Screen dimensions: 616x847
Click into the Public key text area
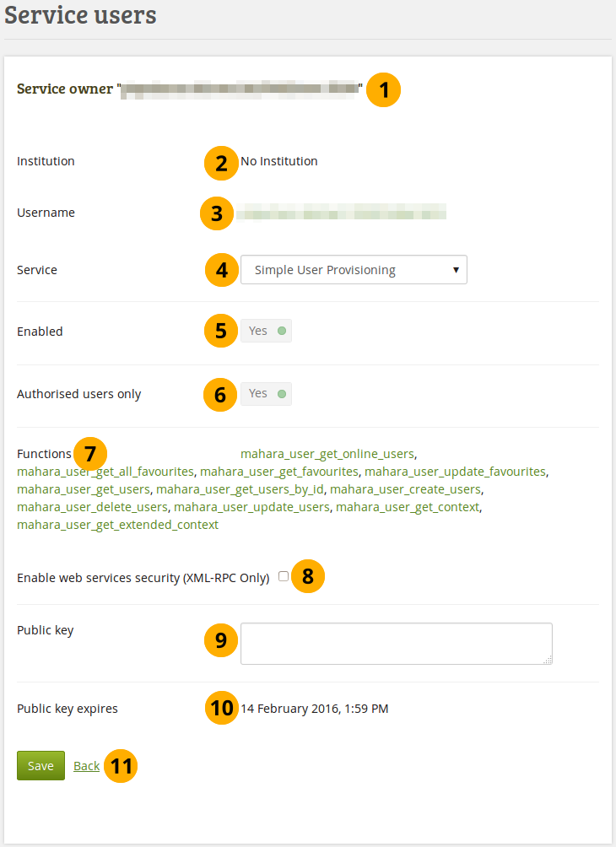point(395,643)
